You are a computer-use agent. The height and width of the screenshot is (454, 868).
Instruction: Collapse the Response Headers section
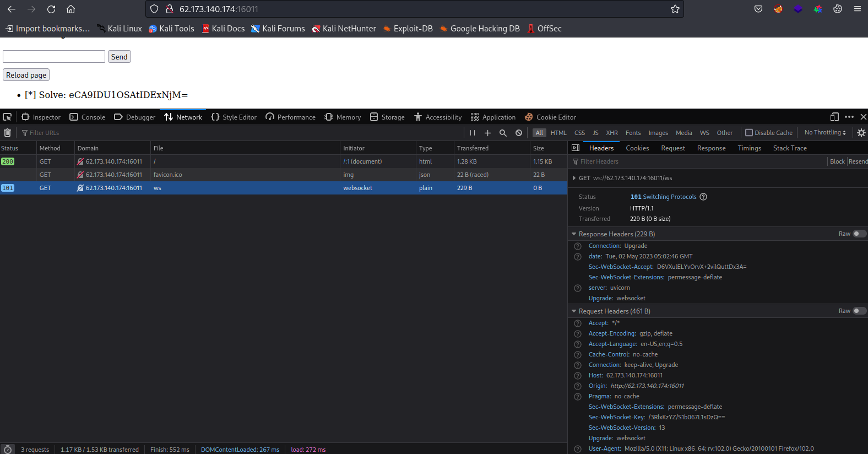pyautogui.click(x=574, y=234)
